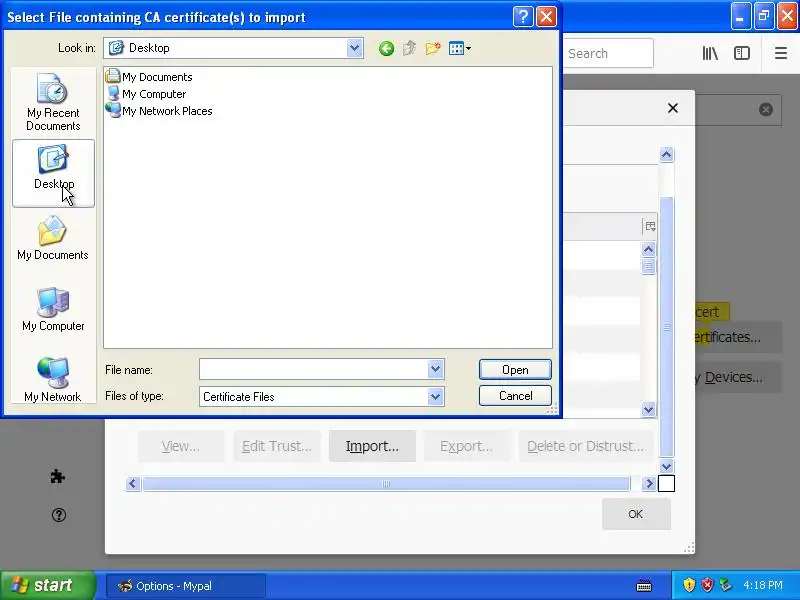Select My Documents in file list
This screenshot has height=600, width=800.
[149, 77]
